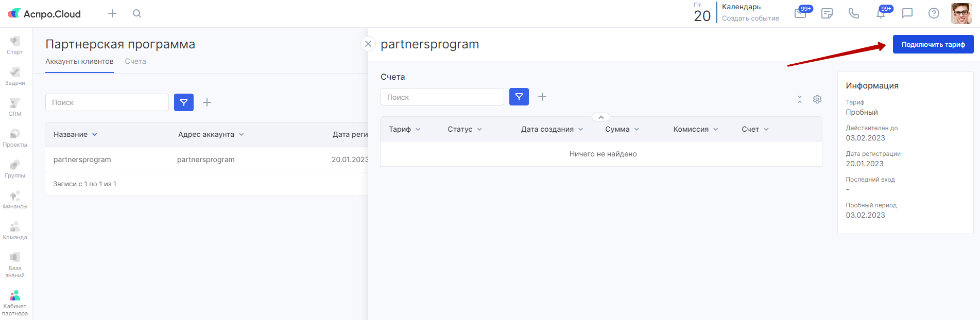Select the Аккаунты клиентов tab

[79, 61]
